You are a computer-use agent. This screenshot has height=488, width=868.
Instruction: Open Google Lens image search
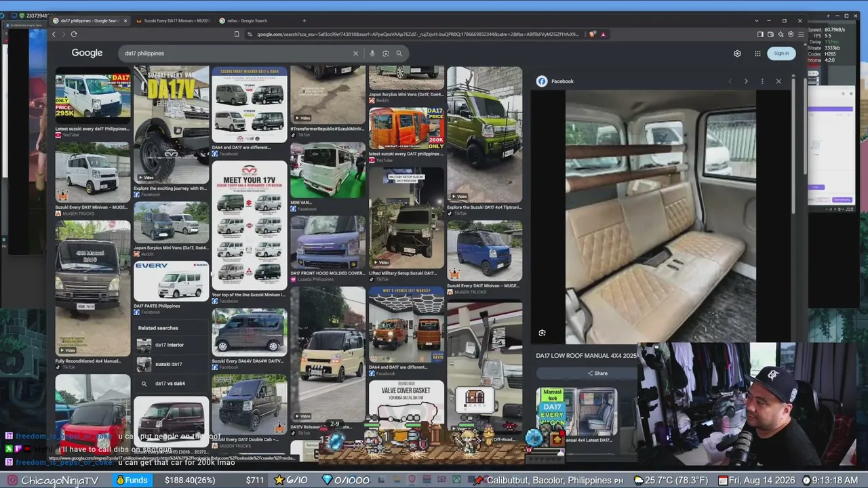[x=386, y=54]
